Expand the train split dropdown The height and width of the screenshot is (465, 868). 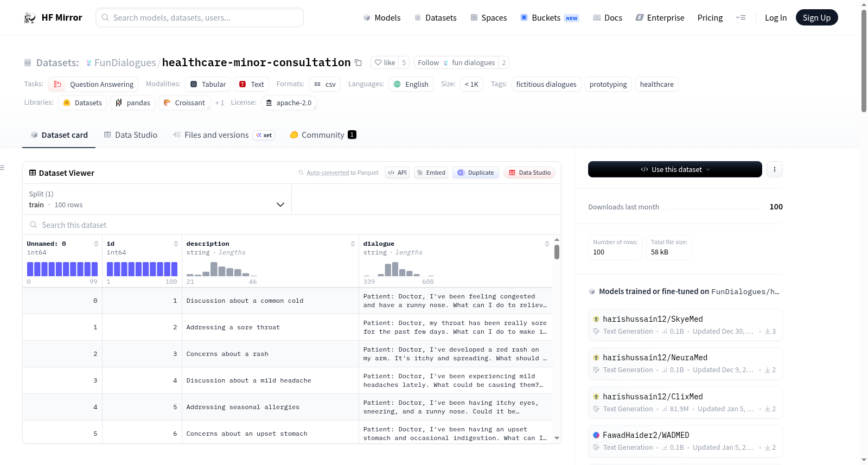coord(157,199)
